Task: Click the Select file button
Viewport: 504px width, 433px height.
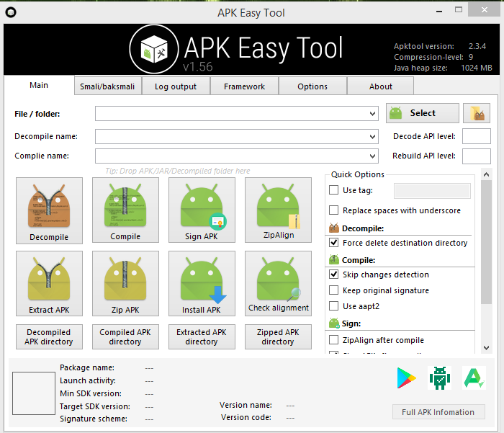Action: pos(423,113)
